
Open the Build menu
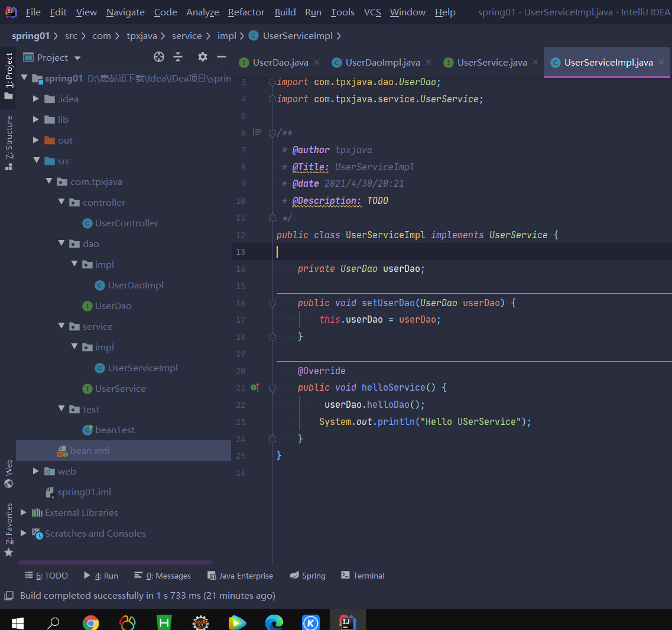(x=285, y=12)
